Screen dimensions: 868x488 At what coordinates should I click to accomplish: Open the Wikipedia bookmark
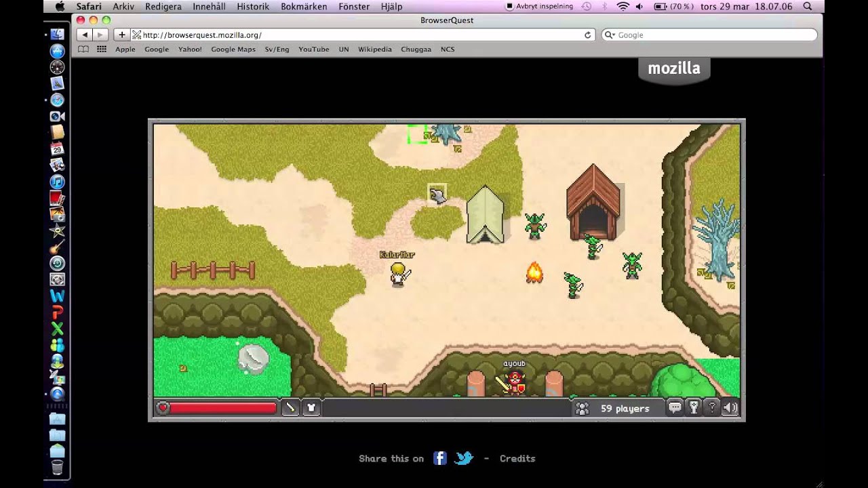point(375,49)
